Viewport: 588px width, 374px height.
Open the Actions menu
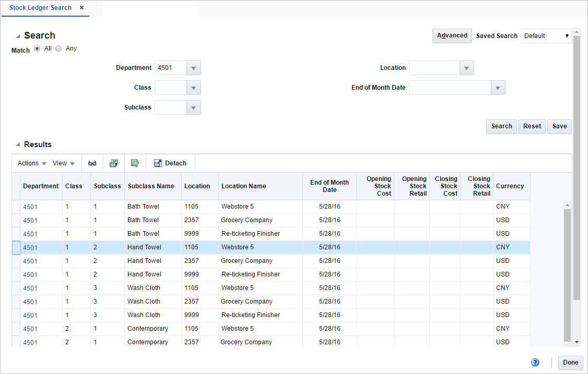[31, 163]
